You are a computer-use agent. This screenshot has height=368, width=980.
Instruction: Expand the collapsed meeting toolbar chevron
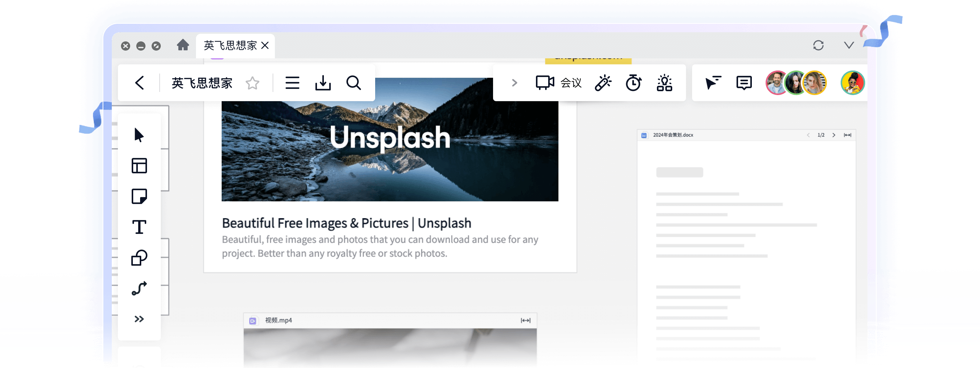514,83
